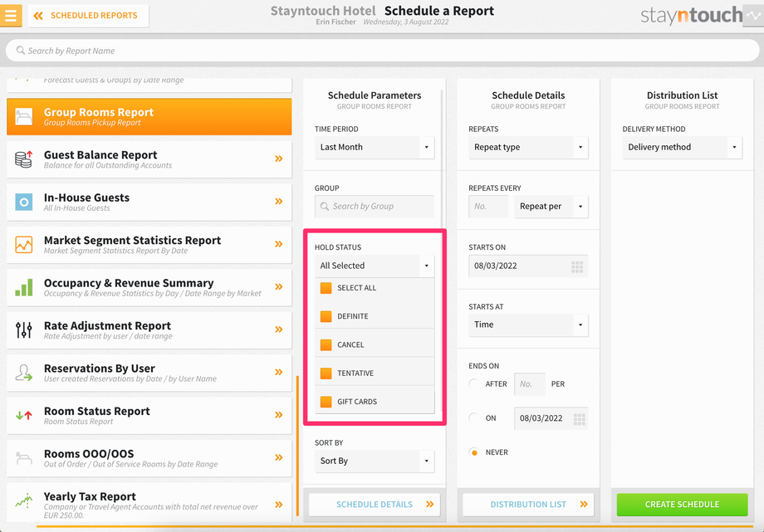Select Market Segment Statistics Report title
Image resolution: width=764 pixels, height=532 pixels.
click(x=133, y=240)
